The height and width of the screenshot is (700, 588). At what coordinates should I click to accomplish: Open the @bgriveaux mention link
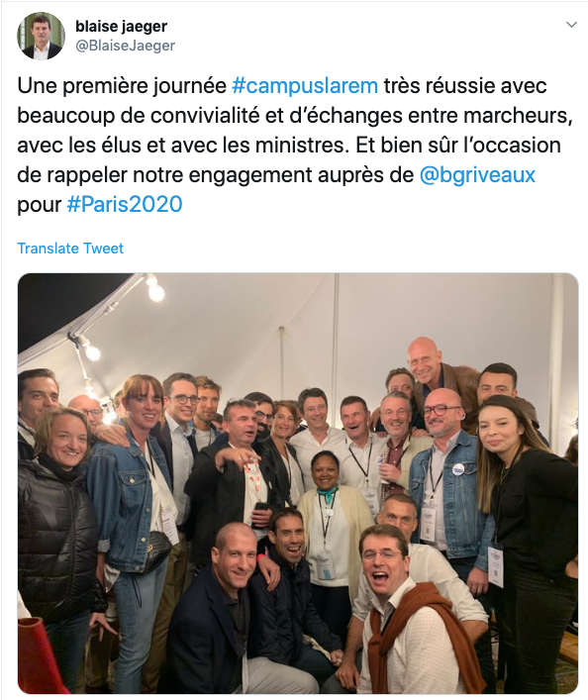477,174
